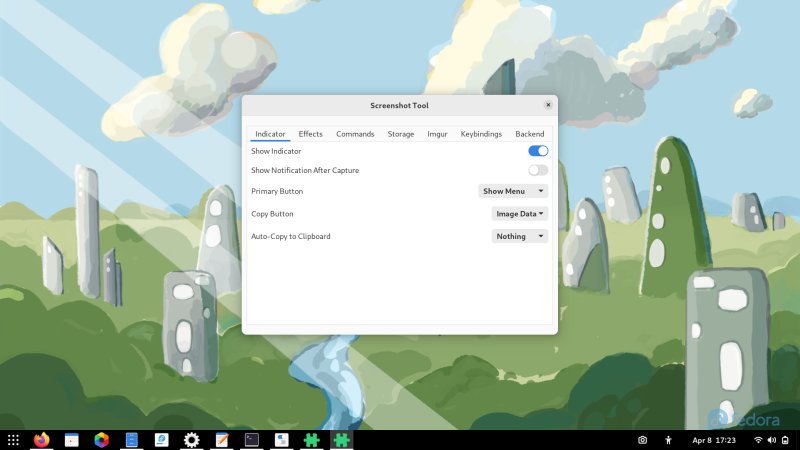Open the Apr 8 17:23 clock menu
The image size is (800, 450).
(x=714, y=440)
